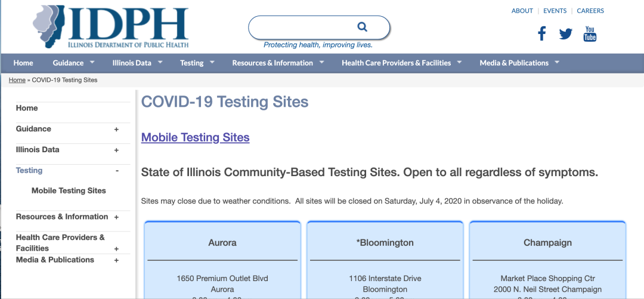
Task: Click the search magnifier icon
Action: (x=363, y=27)
